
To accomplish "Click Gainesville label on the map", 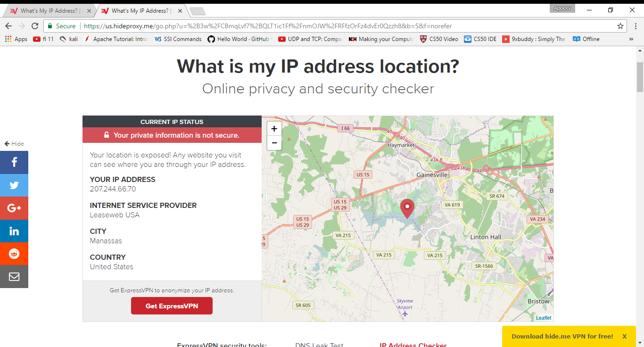I will [x=432, y=175].
